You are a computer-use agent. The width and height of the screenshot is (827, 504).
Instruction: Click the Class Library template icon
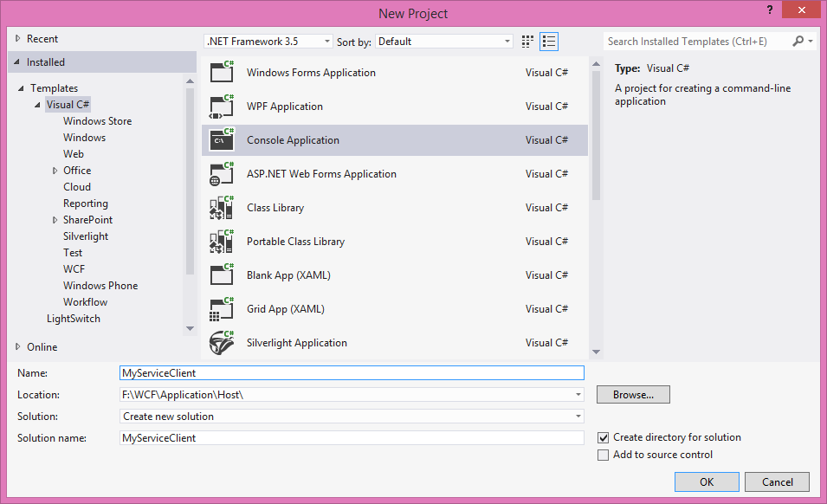coord(222,207)
